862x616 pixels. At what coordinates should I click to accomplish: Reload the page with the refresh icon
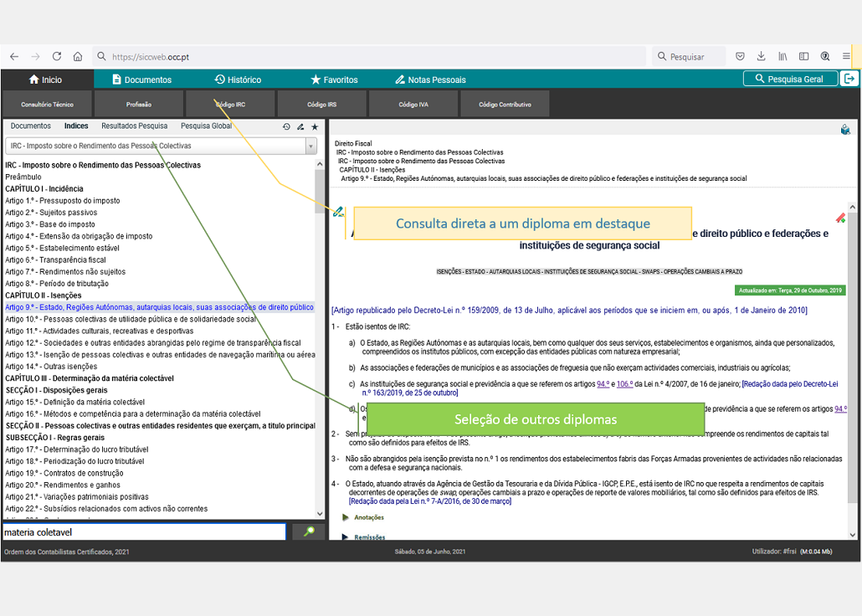[57, 57]
